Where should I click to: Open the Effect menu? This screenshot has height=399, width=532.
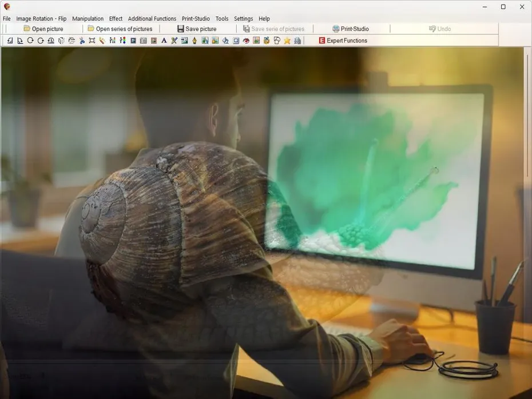(116, 19)
